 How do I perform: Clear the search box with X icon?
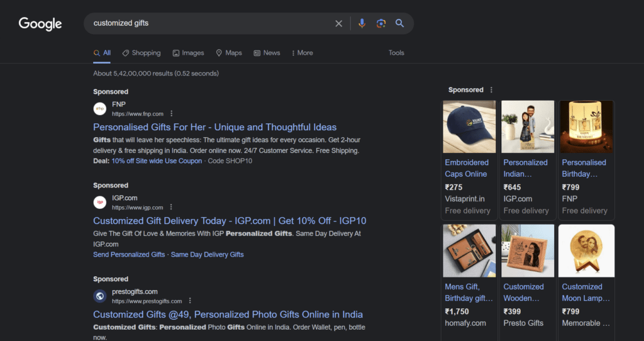tap(338, 23)
